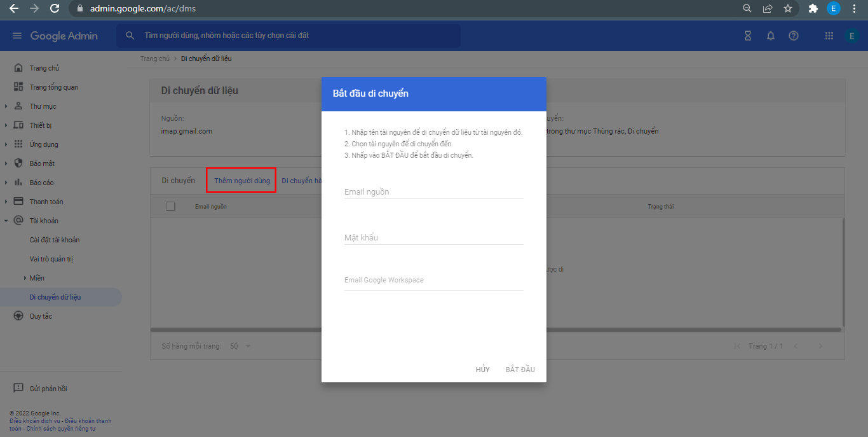This screenshot has width=868, height=437.
Task: Toggle the Google Admin hamburger menu
Action: tap(17, 36)
